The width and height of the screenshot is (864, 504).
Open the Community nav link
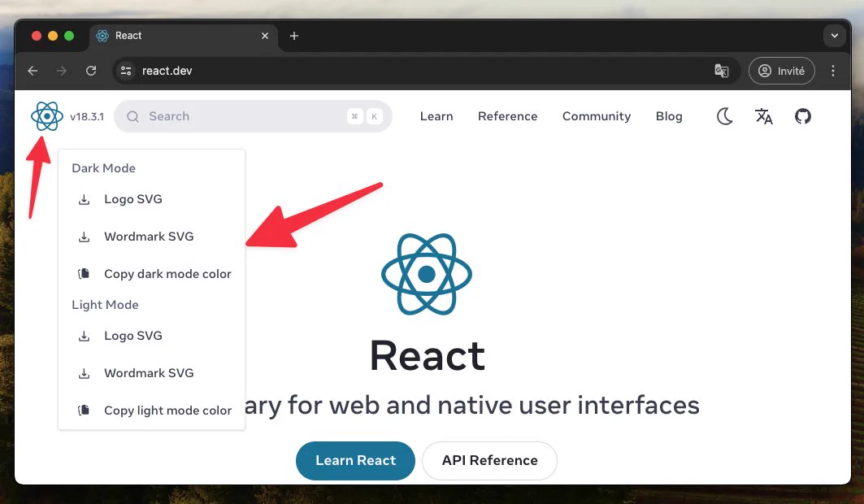(x=597, y=116)
